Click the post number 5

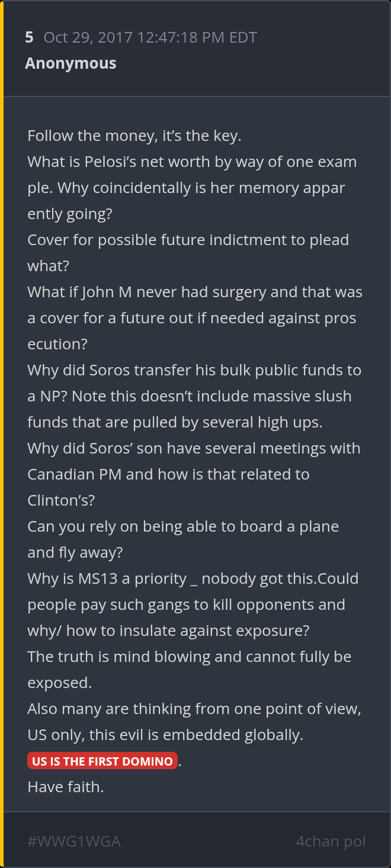(29, 38)
